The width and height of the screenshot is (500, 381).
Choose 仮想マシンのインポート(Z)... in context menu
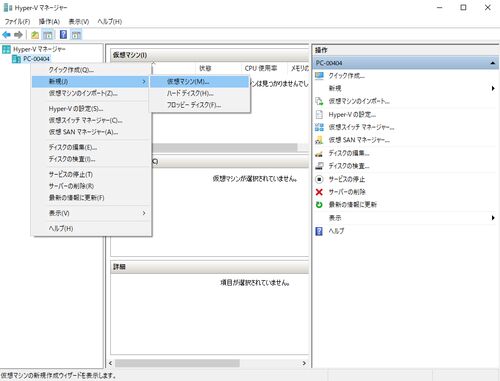click(91, 93)
